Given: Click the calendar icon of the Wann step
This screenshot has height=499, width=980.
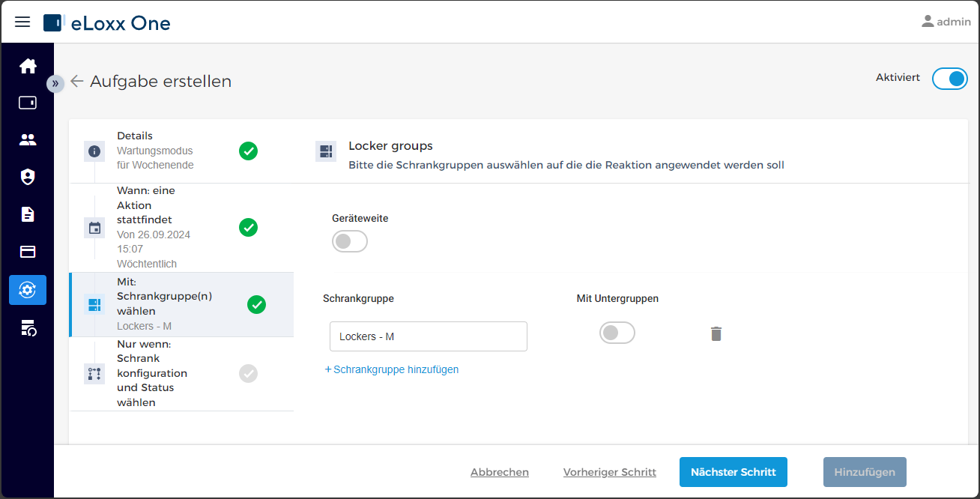Looking at the screenshot, I should coord(94,228).
